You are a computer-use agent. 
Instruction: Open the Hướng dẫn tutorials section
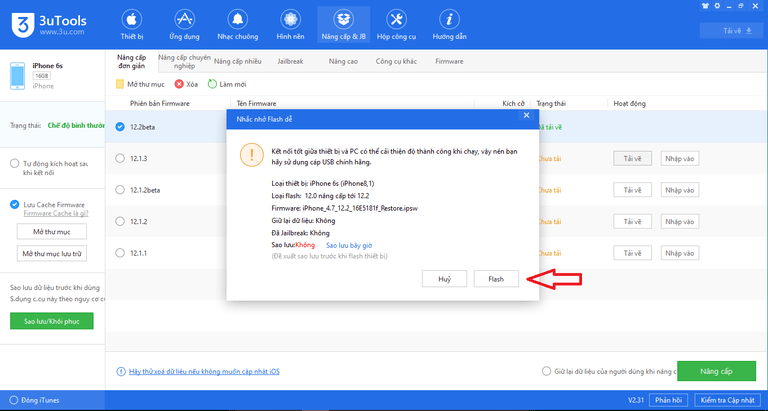pyautogui.click(x=449, y=24)
